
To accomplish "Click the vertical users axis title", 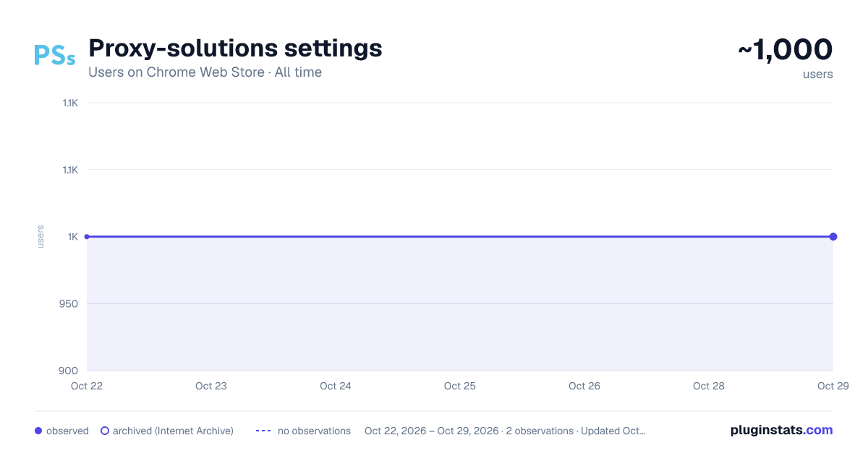I will pos(41,237).
